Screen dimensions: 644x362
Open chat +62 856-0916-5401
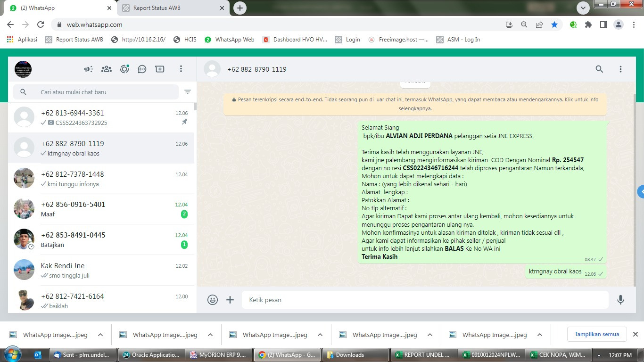point(101,209)
